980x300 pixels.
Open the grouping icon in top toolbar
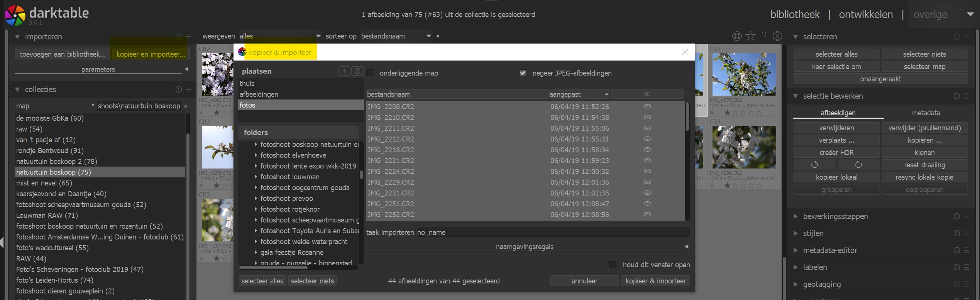[737, 36]
